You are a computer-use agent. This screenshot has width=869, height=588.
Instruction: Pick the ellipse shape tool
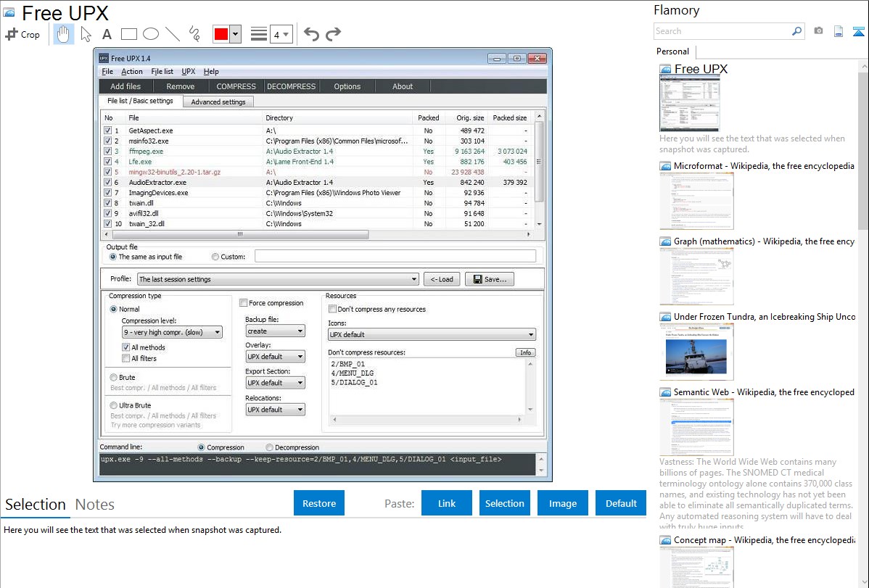tap(151, 34)
